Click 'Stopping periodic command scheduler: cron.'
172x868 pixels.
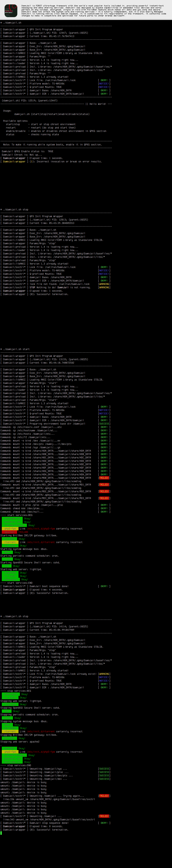point(30,714)
